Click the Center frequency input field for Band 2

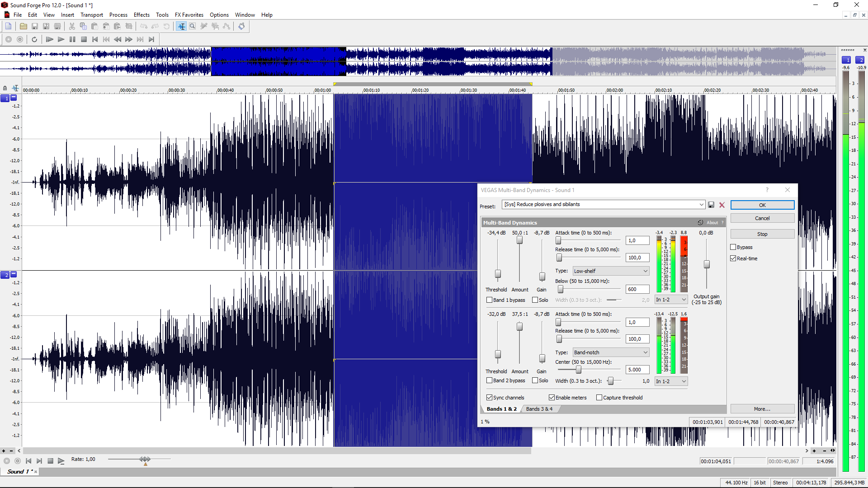click(x=634, y=370)
